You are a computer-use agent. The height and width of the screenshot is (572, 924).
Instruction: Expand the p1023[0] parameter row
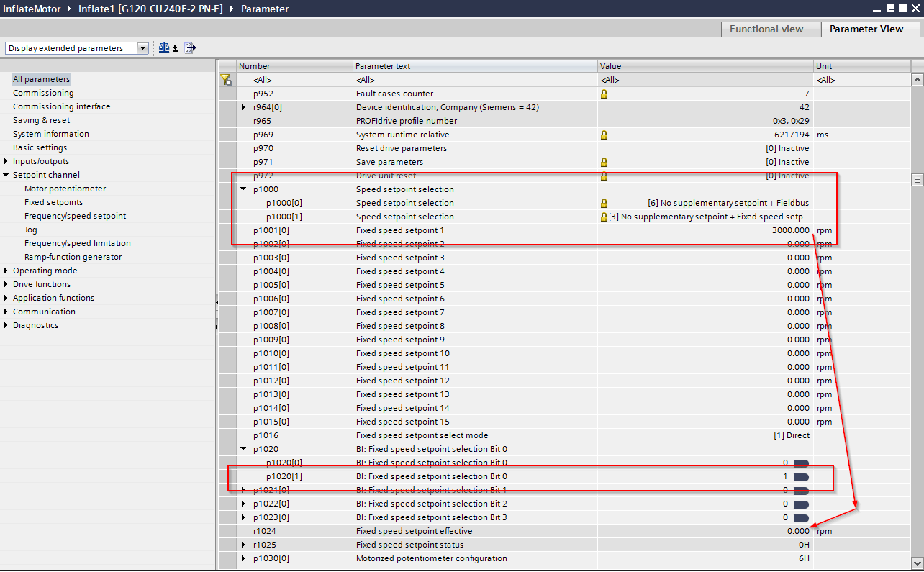click(x=243, y=517)
